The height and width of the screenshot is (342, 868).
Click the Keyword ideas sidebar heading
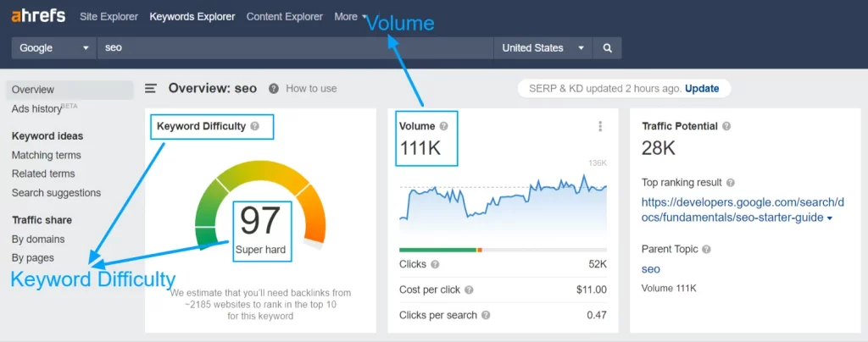tap(47, 136)
